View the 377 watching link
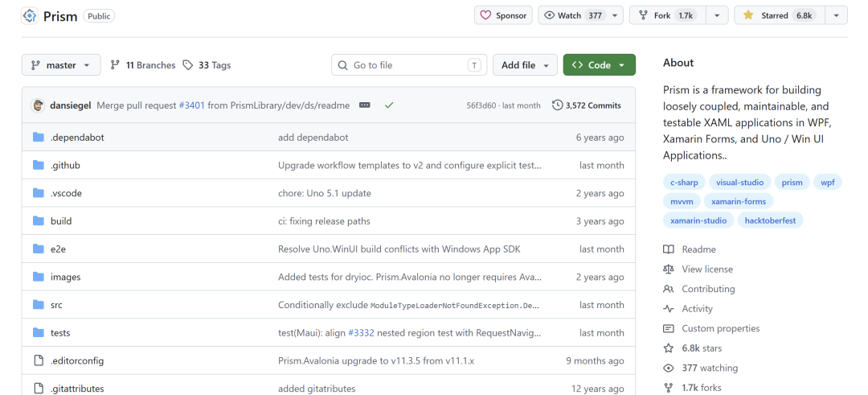 point(700,368)
